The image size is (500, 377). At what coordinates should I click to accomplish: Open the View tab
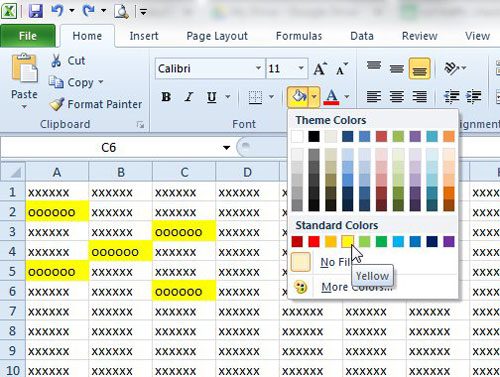coord(478,36)
